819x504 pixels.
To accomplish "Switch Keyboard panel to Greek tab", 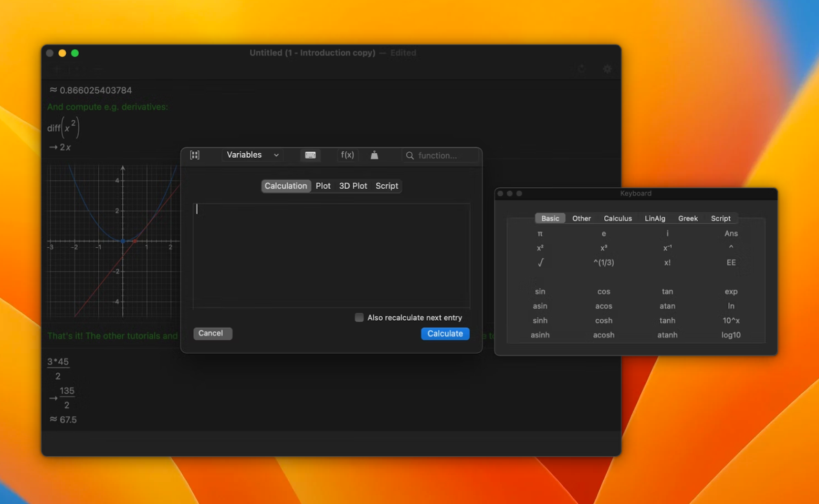I will tap(688, 218).
